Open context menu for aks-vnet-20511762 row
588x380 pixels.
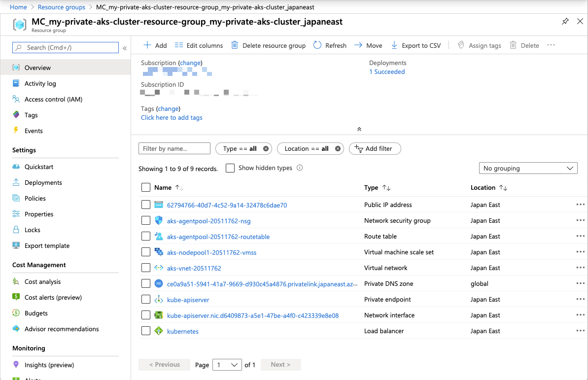(x=580, y=268)
